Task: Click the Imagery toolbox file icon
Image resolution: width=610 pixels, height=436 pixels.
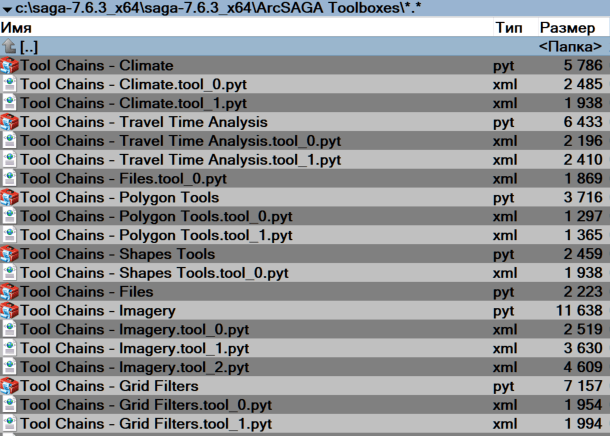Action: point(10,311)
